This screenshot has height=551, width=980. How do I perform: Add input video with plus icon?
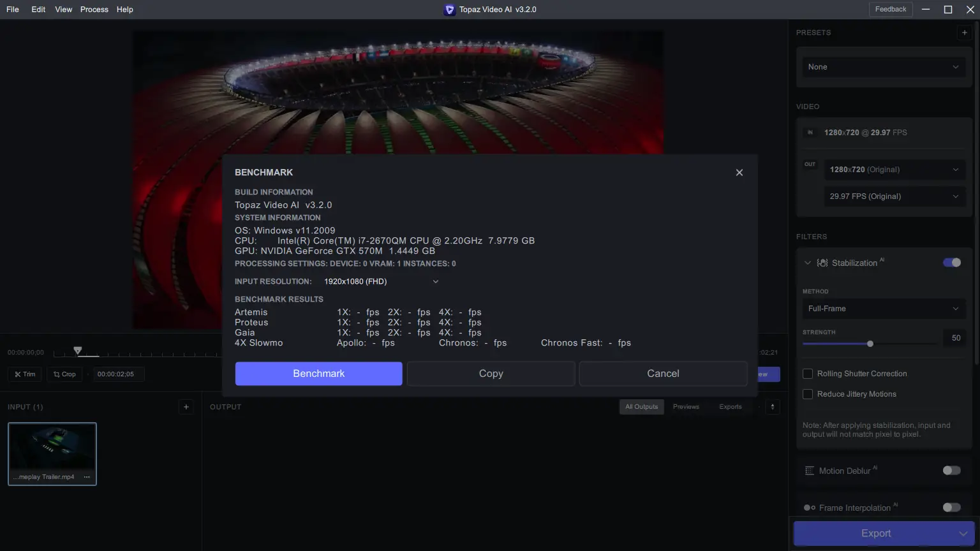186,407
